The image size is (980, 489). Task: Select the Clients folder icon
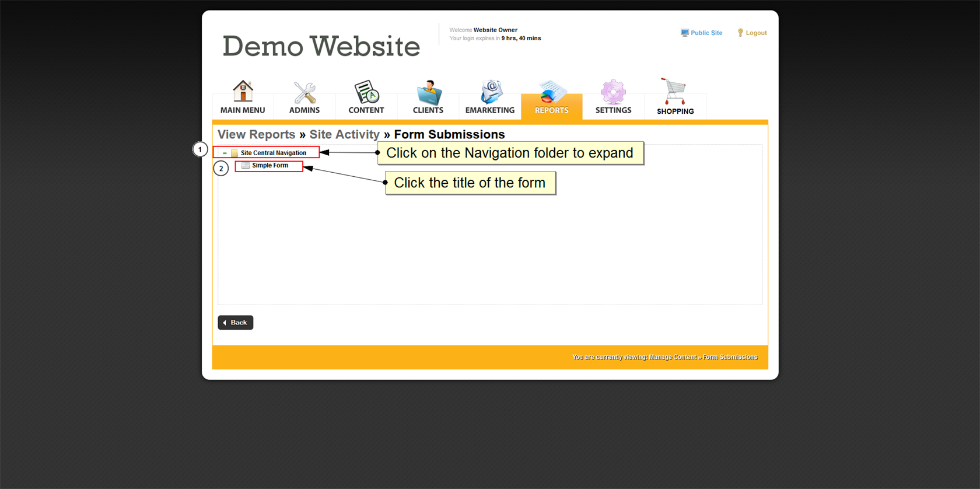pos(428,92)
